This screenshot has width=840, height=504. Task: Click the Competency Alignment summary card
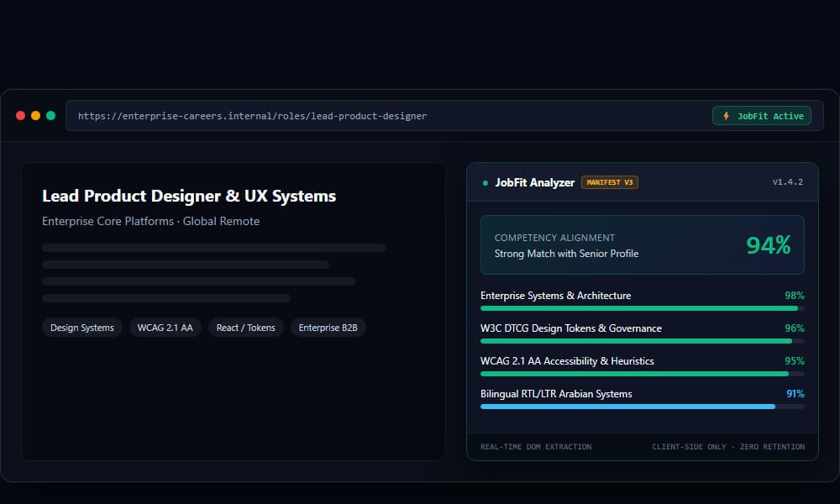tap(643, 244)
